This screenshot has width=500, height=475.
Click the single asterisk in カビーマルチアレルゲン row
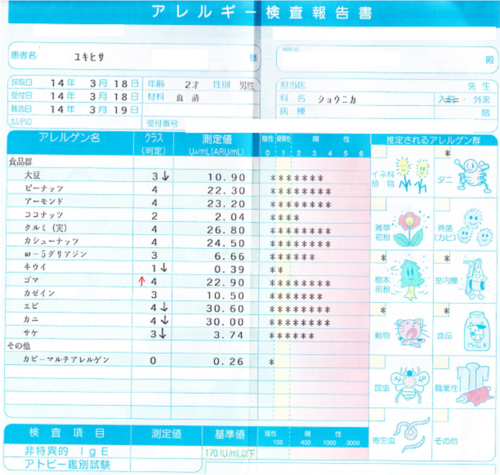pyautogui.click(x=272, y=362)
